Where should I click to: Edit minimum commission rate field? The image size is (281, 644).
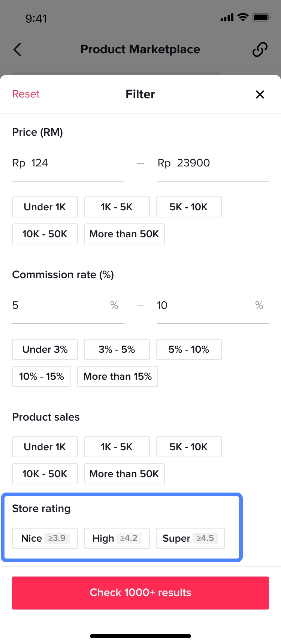pyautogui.click(x=60, y=306)
